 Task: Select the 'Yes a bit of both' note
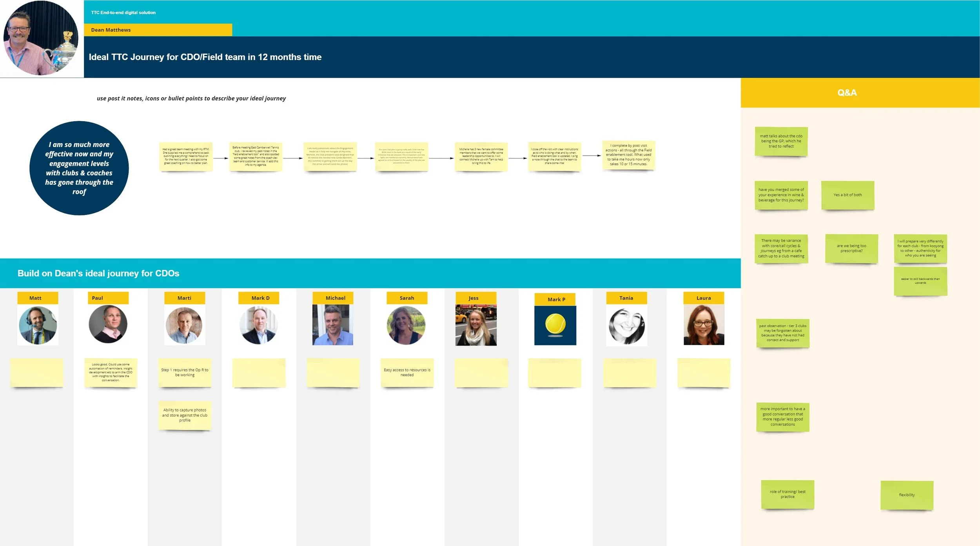point(848,195)
